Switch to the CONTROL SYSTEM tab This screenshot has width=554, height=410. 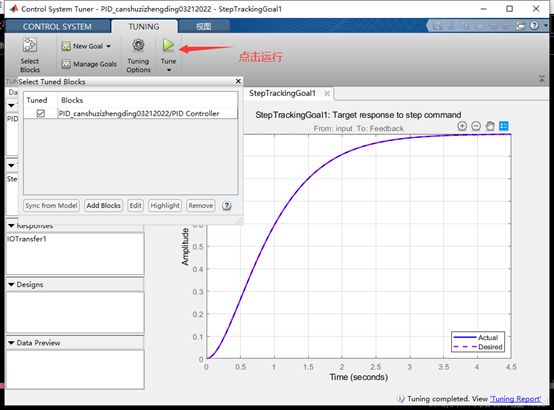pos(57,27)
